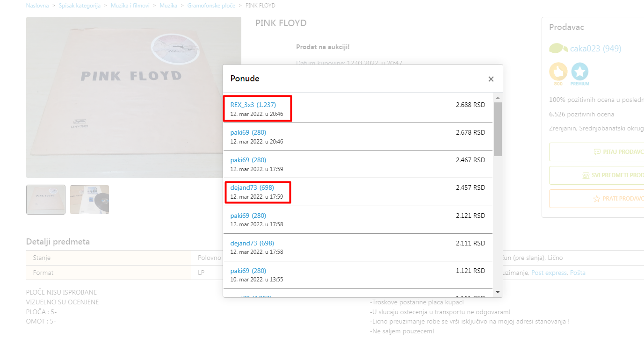The width and height of the screenshot is (644, 338).
Task: Open dejand73 profile from 2.457 RSD bid
Action: point(252,187)
